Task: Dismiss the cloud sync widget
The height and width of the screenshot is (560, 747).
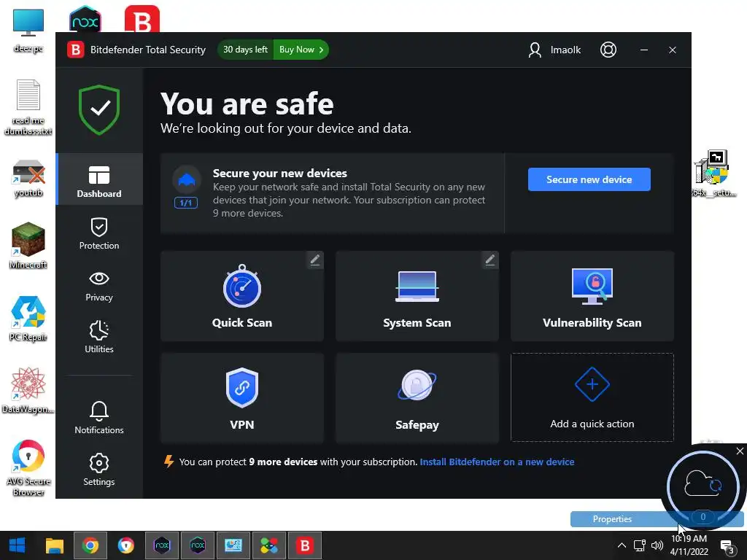Action: coord(740,451)
